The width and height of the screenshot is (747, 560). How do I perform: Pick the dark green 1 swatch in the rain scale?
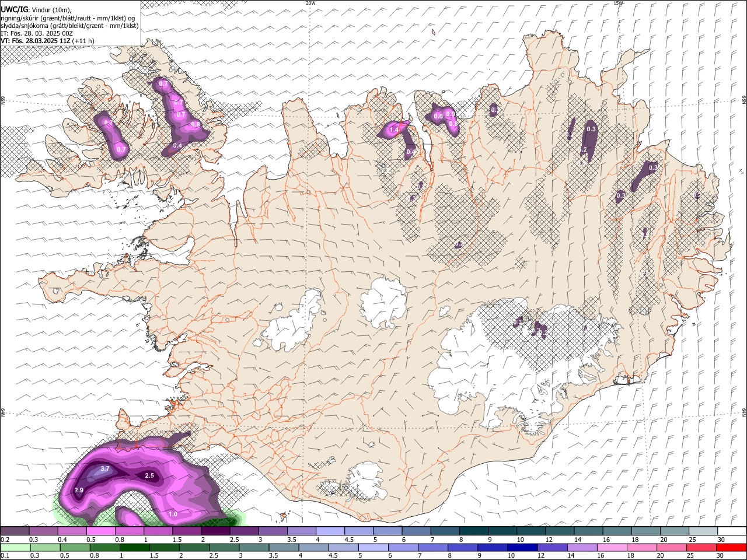coord(134,547)
